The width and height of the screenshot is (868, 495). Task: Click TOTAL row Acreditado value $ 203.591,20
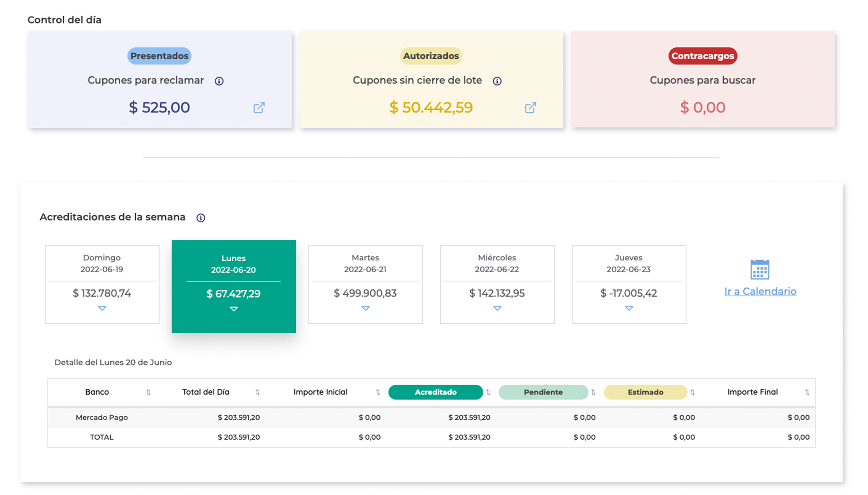[470, 437]
